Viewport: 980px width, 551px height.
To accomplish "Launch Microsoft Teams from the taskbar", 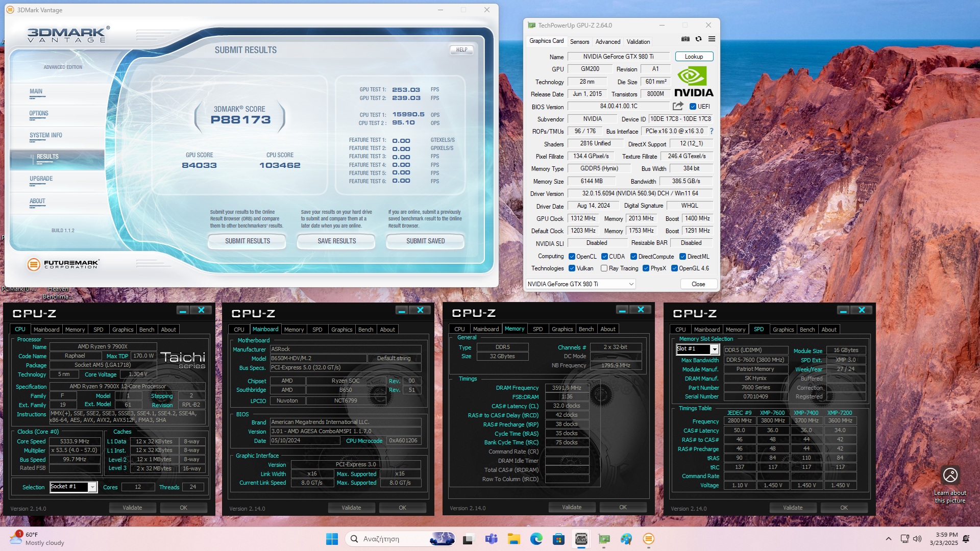I will pos(491,539).
